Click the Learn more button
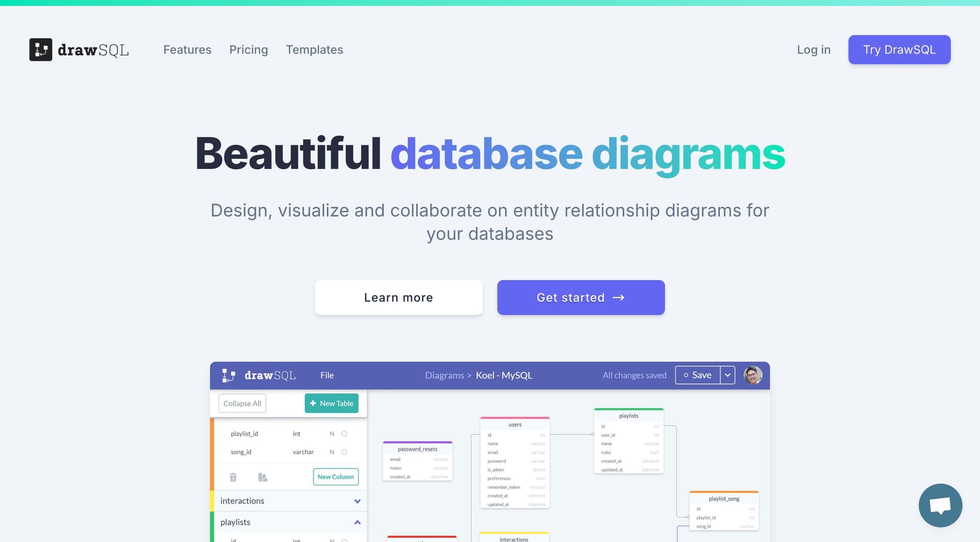The image size is (980, 542). 399,298
